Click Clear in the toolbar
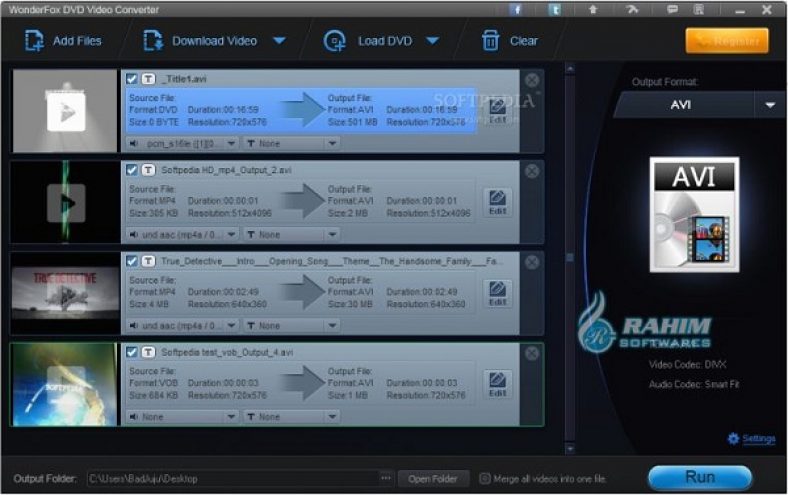788x495 pixels. (x=510, y=41)
